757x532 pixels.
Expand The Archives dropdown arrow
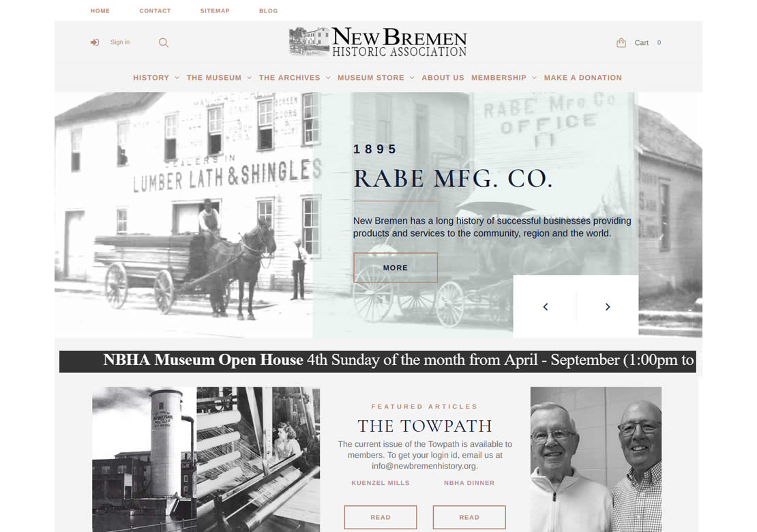click(328, 78)
